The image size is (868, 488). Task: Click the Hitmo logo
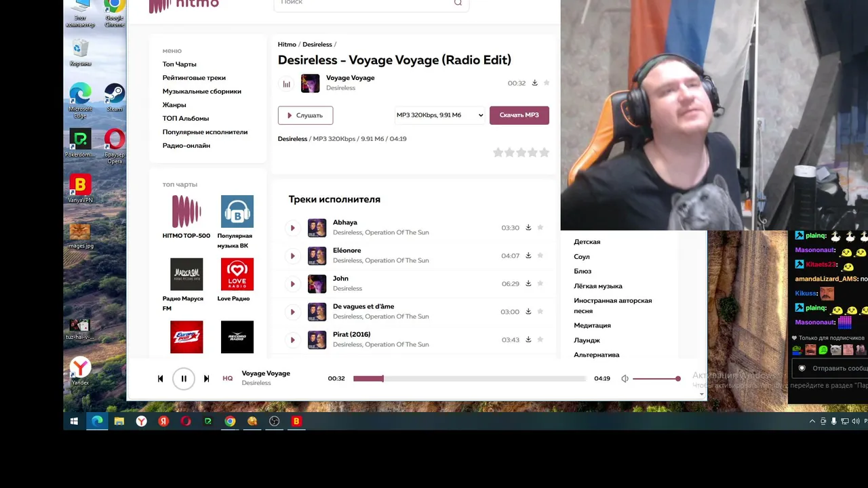click(x=184, y=5)
